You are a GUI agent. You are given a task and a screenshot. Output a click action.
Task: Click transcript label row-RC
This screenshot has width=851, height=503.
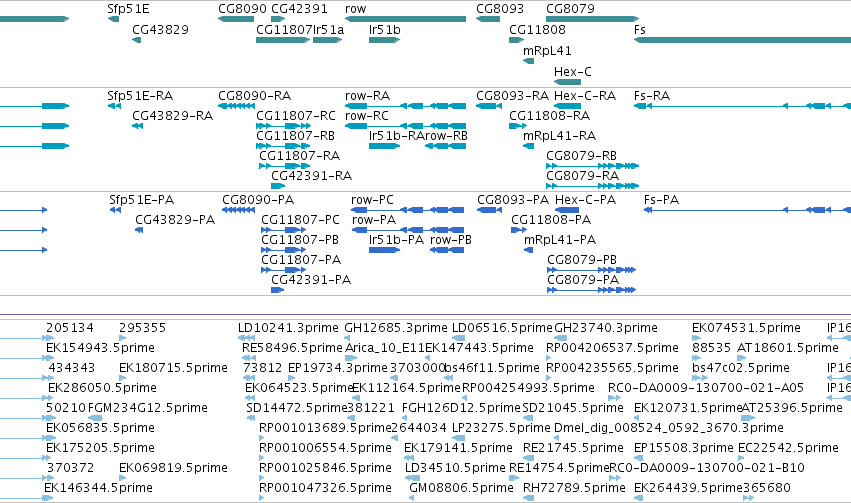pos(367,116)
